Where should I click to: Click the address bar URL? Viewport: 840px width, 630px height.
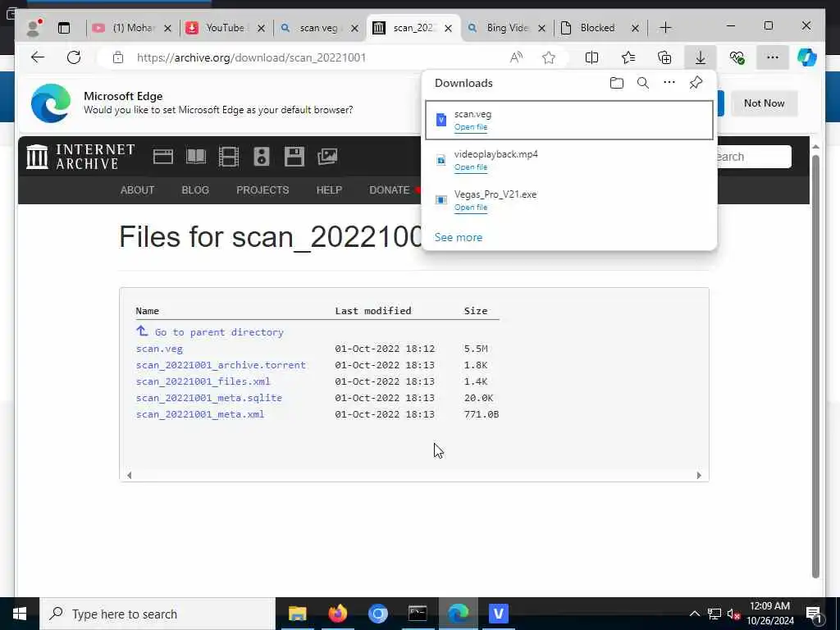[251, 58]
